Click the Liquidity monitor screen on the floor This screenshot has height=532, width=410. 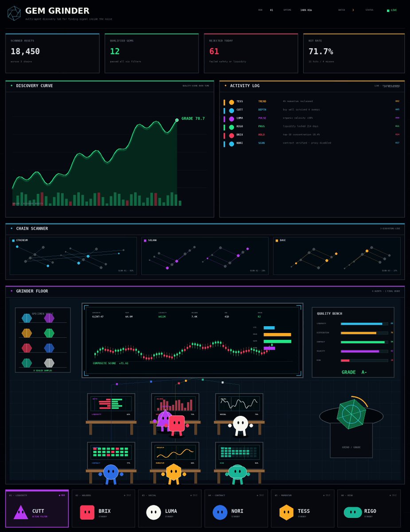[111, 407]
